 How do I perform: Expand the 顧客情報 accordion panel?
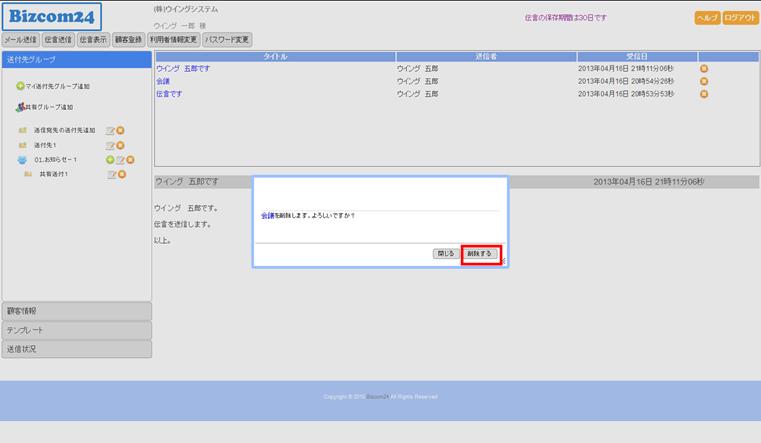coord(76,311)
